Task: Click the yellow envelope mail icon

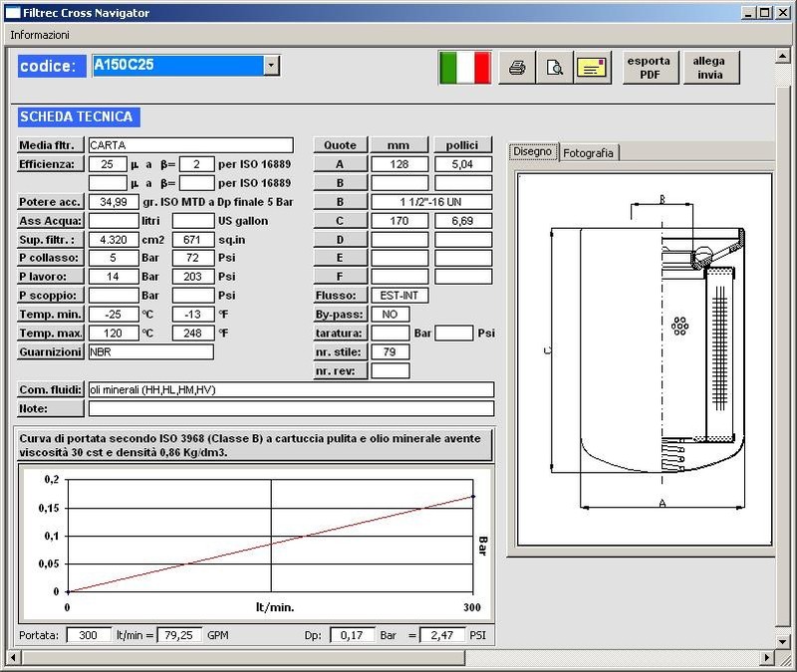Action: tap(592, 68)
